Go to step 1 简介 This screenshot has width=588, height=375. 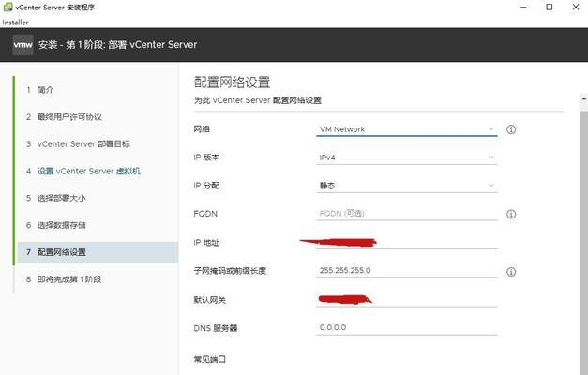(39, 90)
